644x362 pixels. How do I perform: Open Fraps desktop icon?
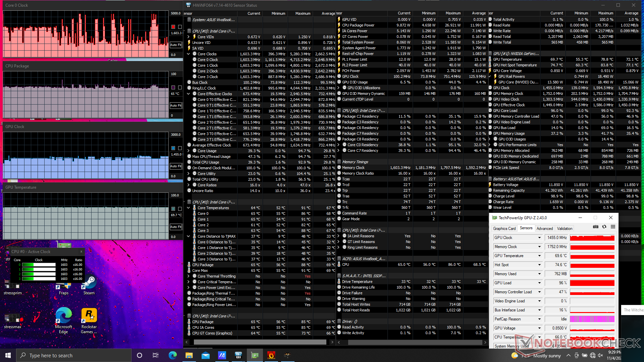click(64, 287)
